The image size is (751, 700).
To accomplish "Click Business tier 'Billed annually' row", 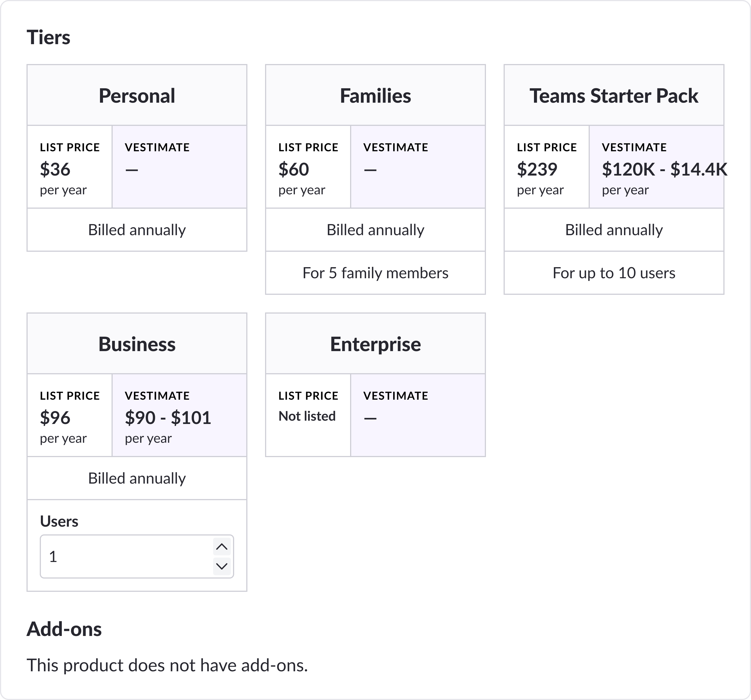I will 137,478.
